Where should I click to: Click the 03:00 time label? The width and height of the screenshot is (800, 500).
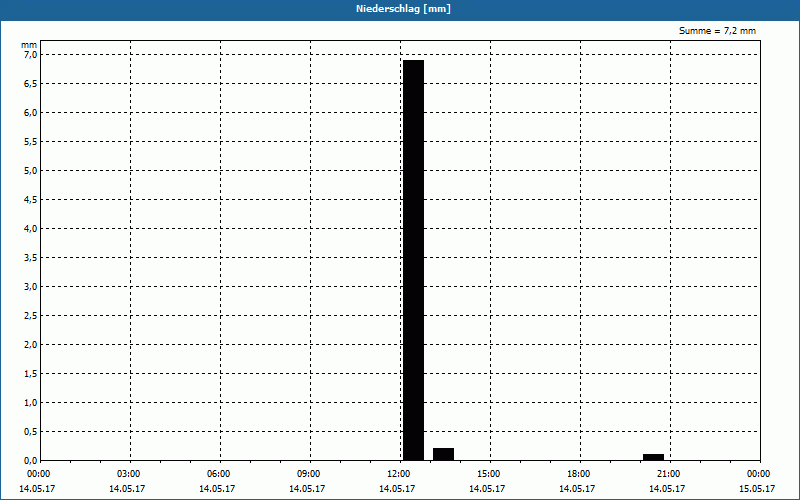[129, 474]
